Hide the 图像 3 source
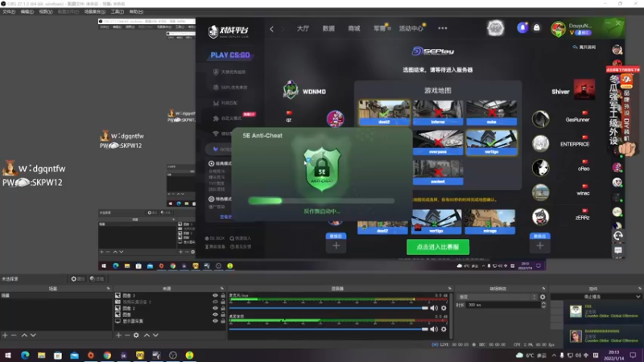644x362 pixels. coord(215,295)
